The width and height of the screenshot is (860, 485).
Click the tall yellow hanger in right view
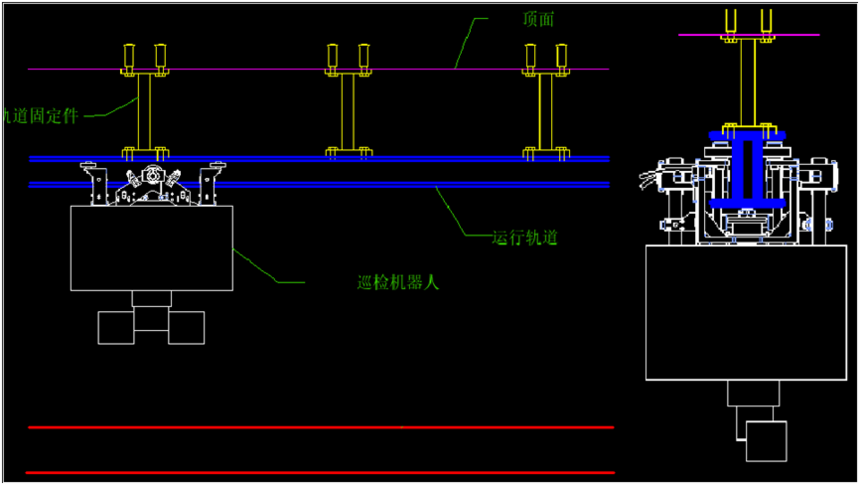click(747, 85)
